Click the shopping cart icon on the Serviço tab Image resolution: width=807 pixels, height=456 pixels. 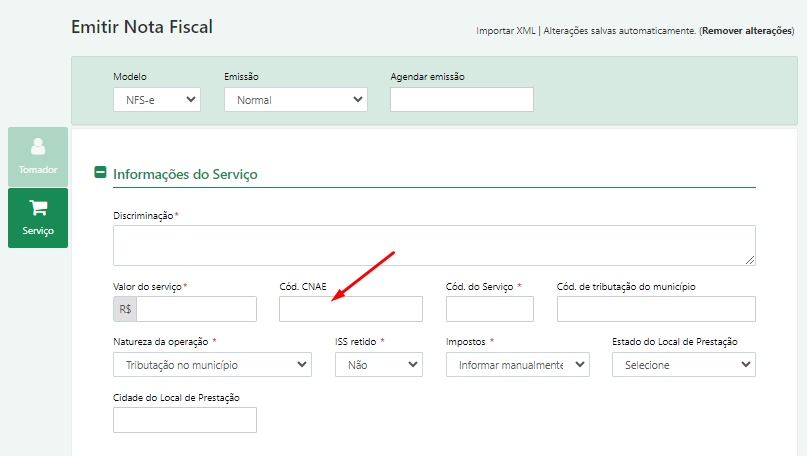click(38, 208)
